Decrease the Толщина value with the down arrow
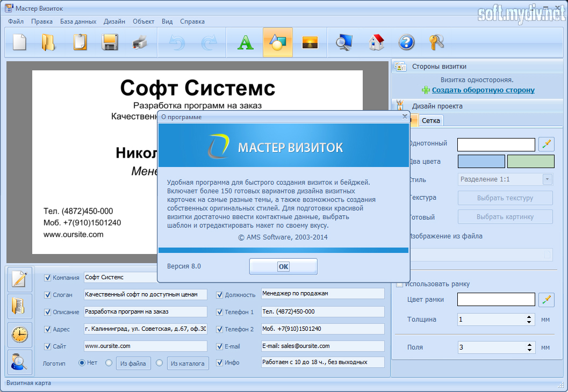 (x=529, y=322)
